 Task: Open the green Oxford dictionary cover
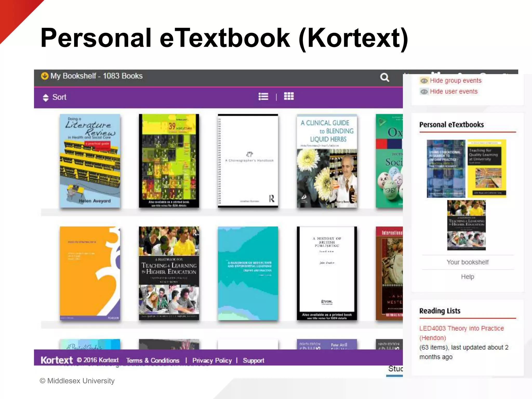coord(389,161)
